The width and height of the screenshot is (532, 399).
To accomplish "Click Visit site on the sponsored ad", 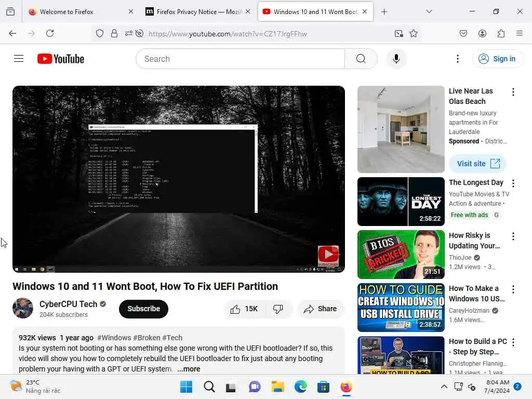I will (x=478, y=164).
